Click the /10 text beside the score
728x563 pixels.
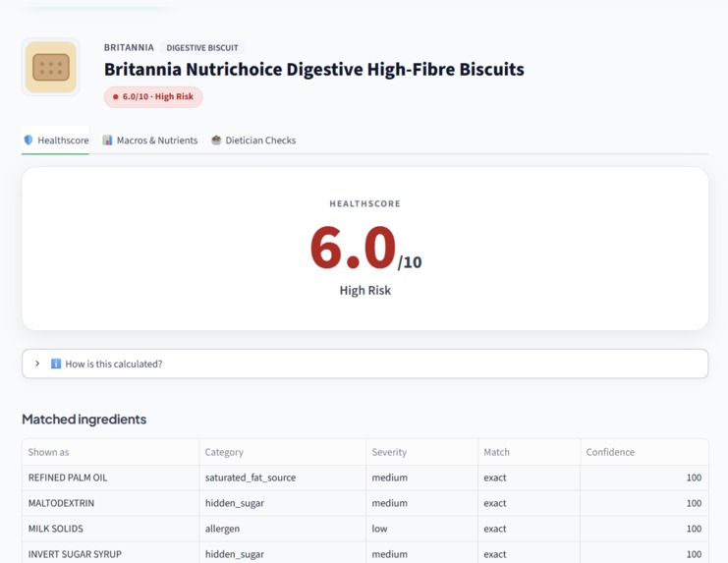410,262
